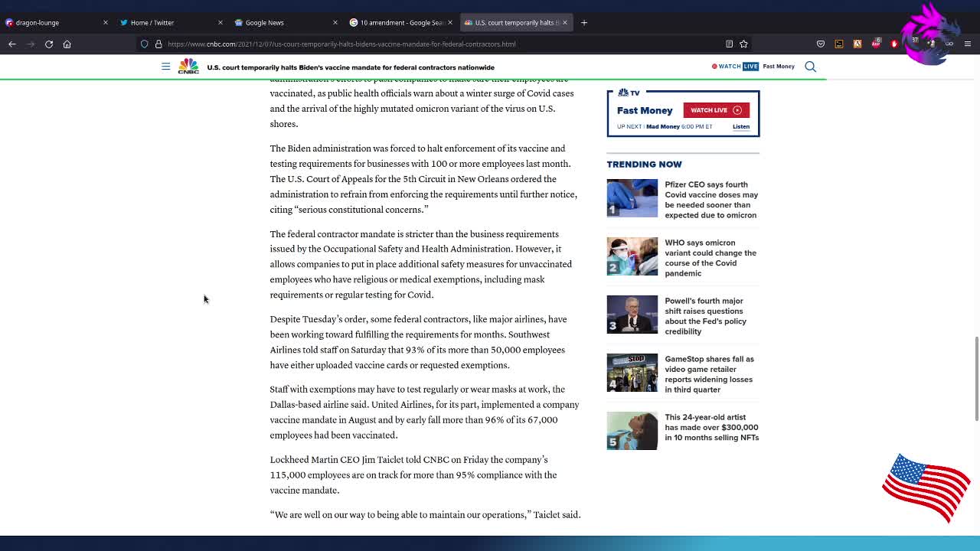Click the sticky article headline in header
The height and width of the screenshot is (551, 980).
click(x=351, y=67)
